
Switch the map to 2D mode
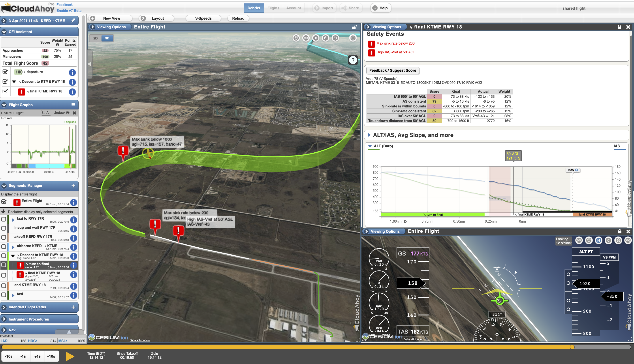(x=95, y=38)
